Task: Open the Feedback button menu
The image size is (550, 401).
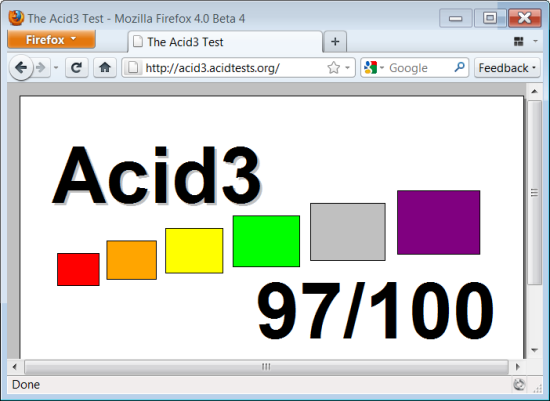Action: [507, 68]
